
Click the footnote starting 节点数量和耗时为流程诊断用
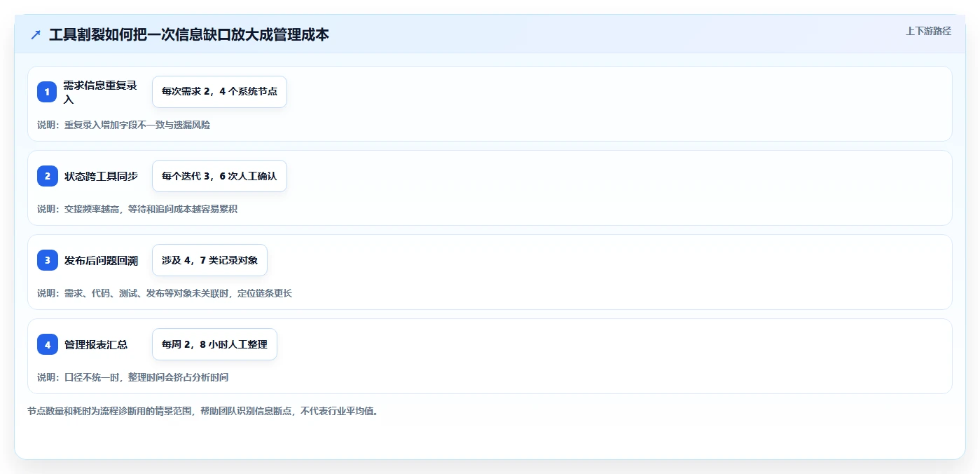click(203, 412)
